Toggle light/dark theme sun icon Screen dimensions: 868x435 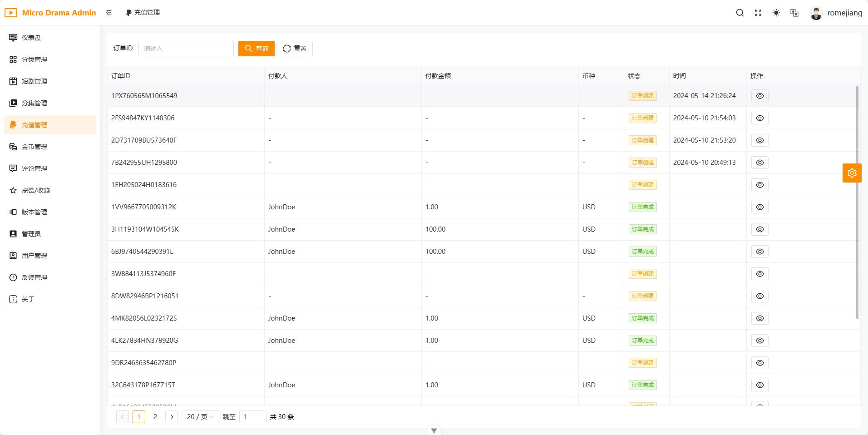(776, 13)
